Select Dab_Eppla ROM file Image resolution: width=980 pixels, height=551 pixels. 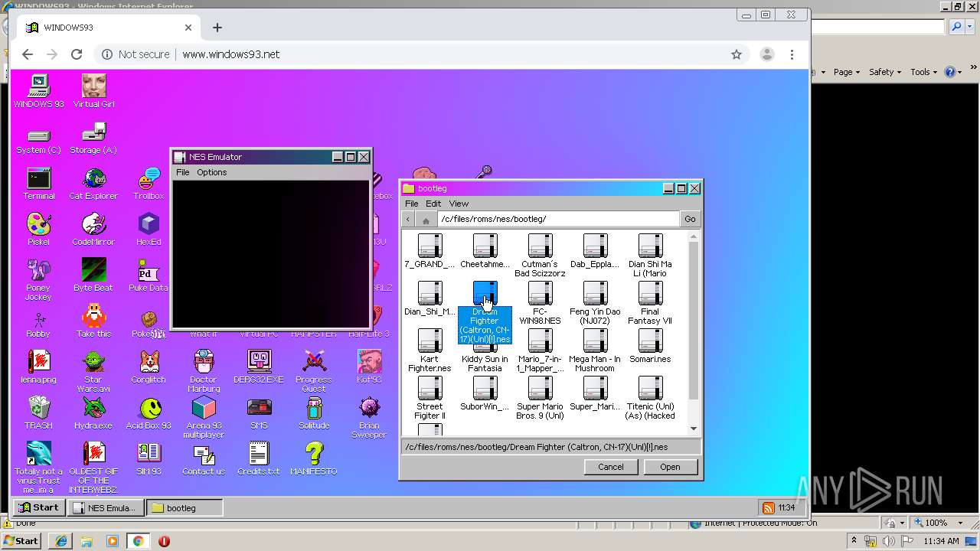[595, 251]
